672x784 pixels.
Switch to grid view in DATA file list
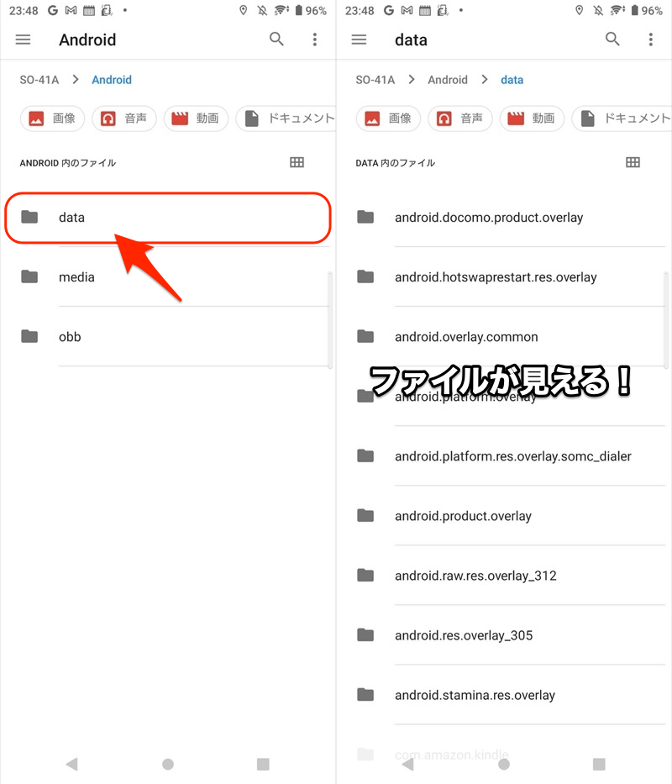tap(633, 162)
